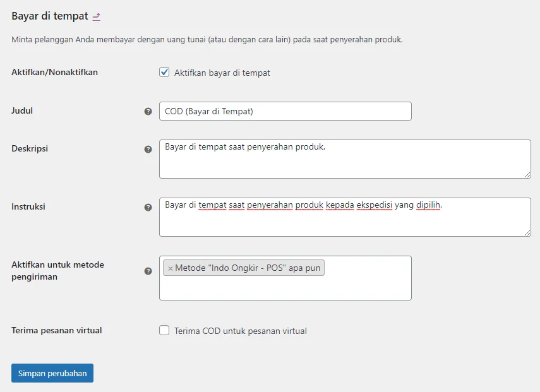Focus the Judul input containing COD title
This screenshot has width=540, height=392.
(x=284, y=111)
